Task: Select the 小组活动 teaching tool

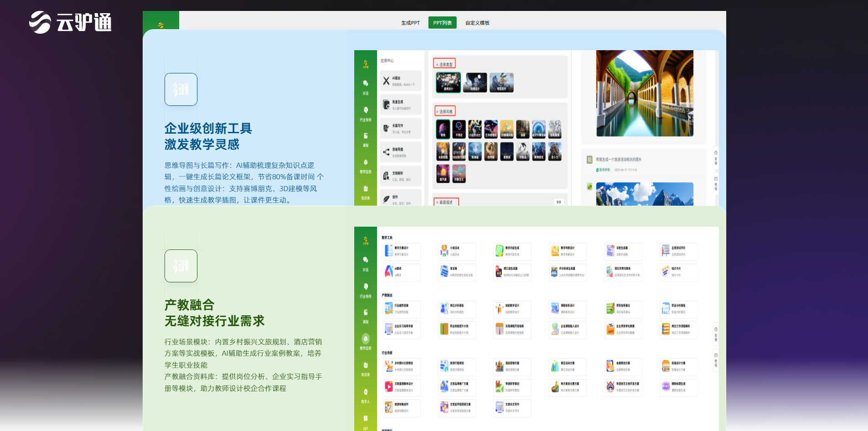Action: [x=457, y=252]
